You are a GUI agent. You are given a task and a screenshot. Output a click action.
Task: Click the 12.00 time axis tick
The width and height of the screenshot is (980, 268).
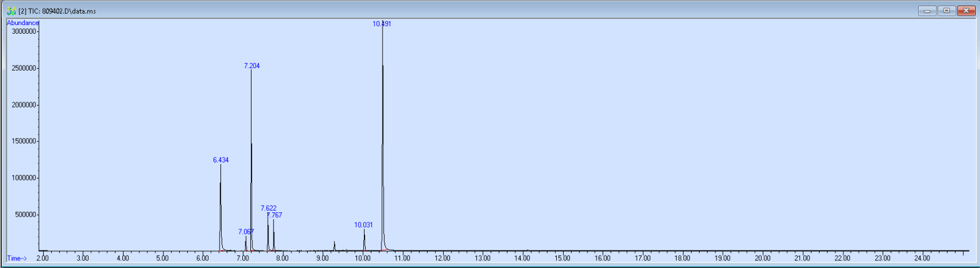pos(443,258)
